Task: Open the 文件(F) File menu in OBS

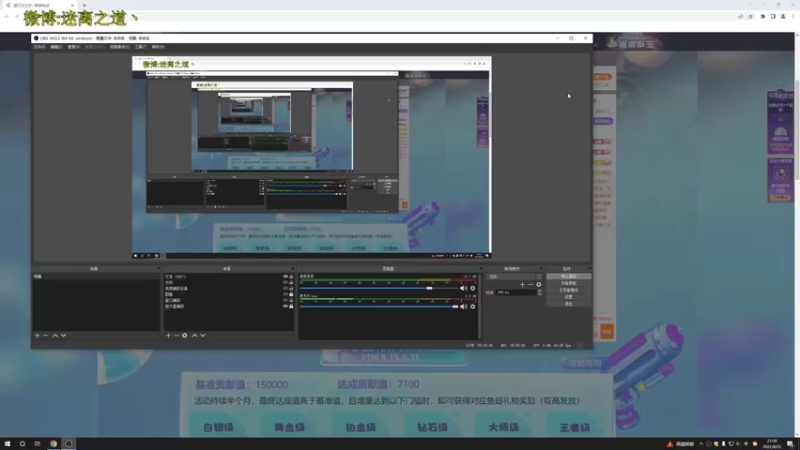Action: [39, 46]
